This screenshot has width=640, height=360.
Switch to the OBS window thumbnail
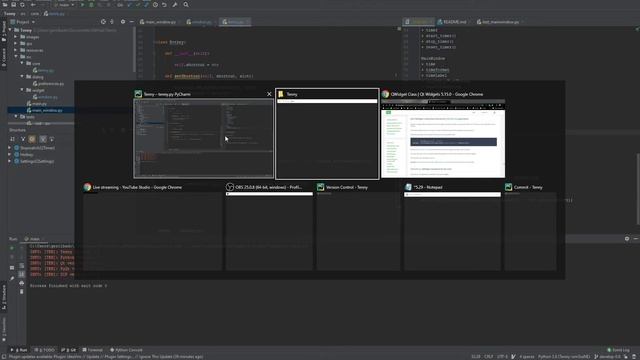[269, 231]
